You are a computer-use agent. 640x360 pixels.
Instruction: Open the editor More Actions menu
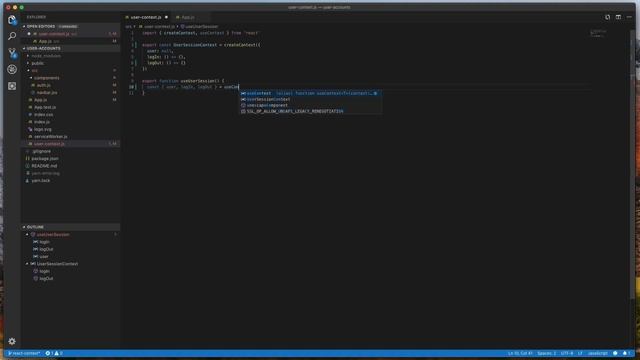coord(629,17)
